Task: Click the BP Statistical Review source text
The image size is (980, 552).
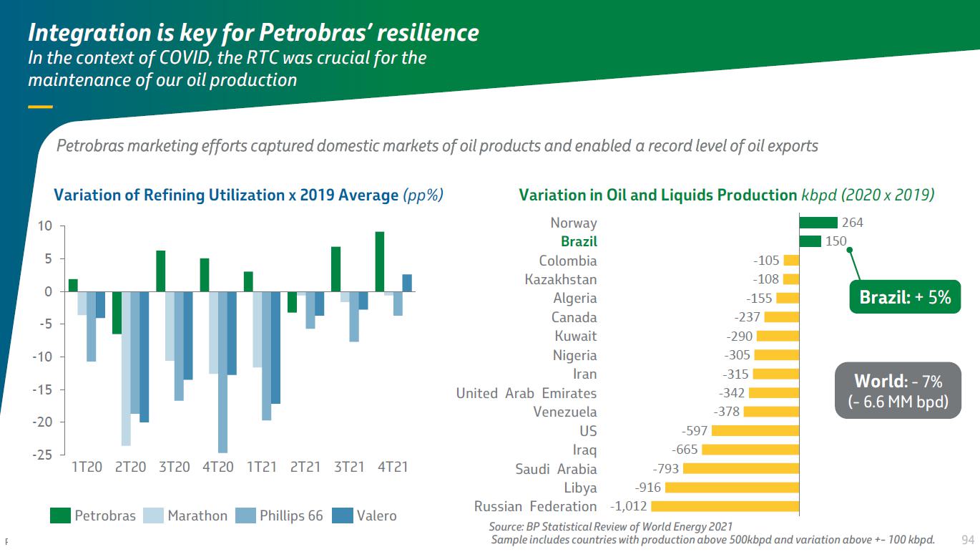Action: (x=611, y=526)
